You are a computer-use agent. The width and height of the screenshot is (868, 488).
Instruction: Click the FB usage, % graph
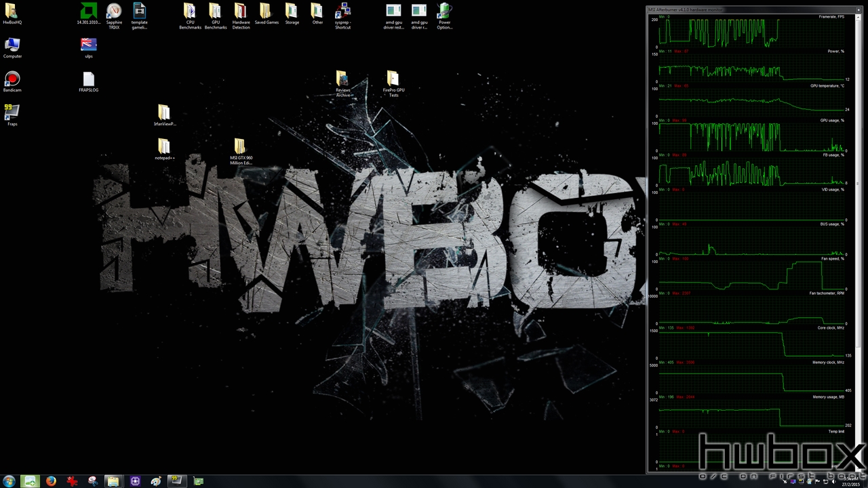[x=751, y=171]
